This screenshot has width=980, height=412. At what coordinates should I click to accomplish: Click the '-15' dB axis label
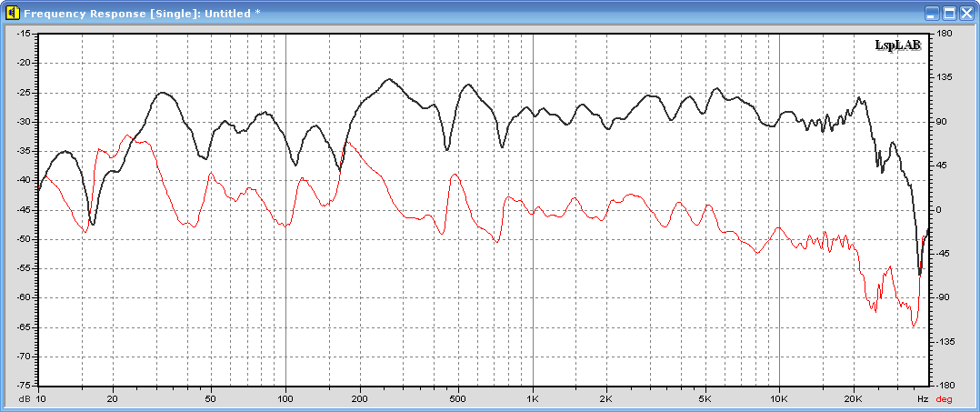(x=25, y=34)
